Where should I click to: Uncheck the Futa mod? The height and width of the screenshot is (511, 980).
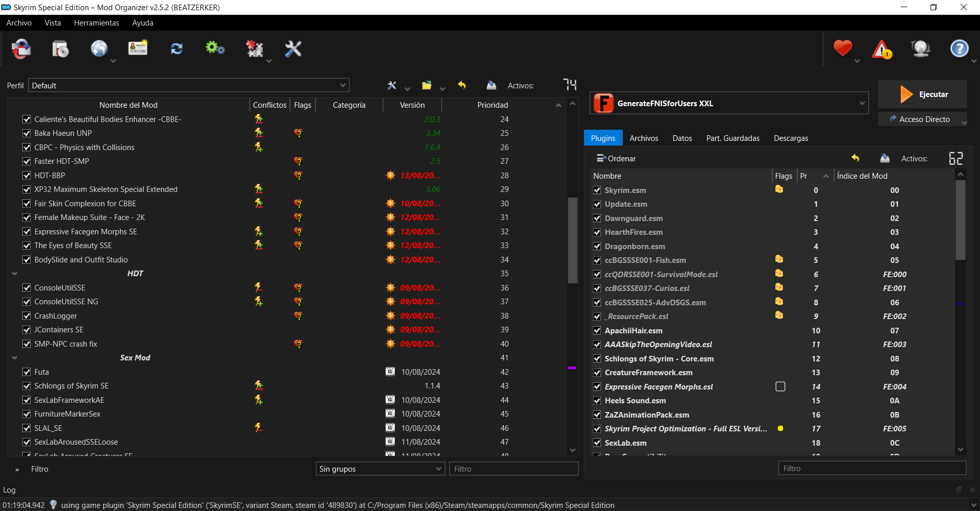[x=27, y=372]
